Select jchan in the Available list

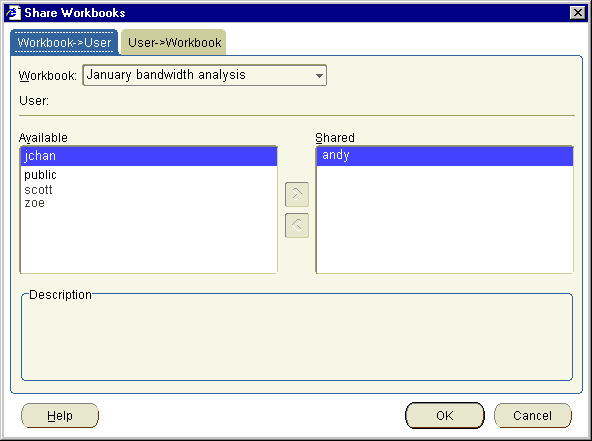tap(149, 156)
